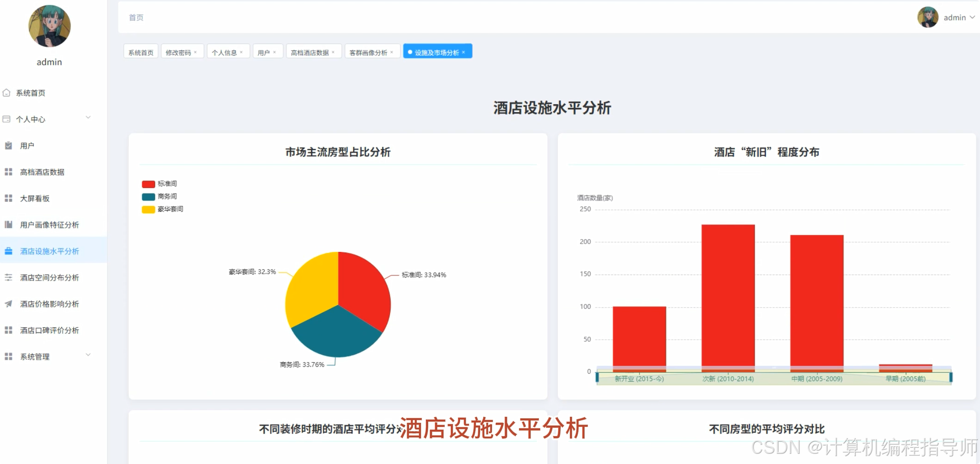Open the 首页 breadcrumb link
The width and height of the screenshot is (980, 464).
coord(135,17)
